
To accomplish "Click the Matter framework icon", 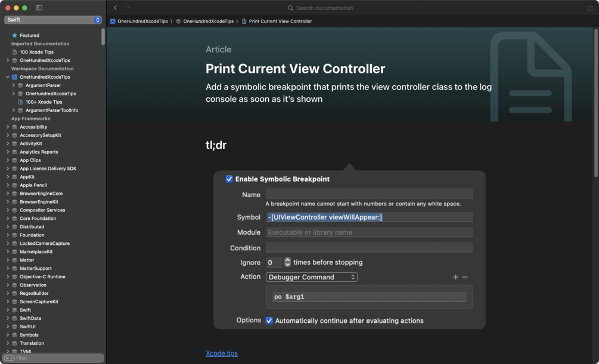I will coord(14,260).
